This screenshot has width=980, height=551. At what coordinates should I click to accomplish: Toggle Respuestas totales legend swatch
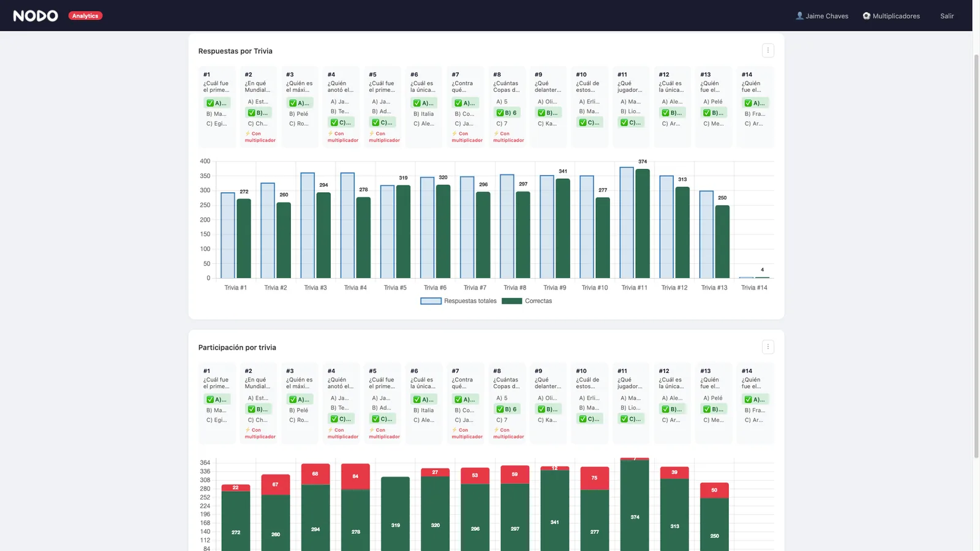point(431,301)
